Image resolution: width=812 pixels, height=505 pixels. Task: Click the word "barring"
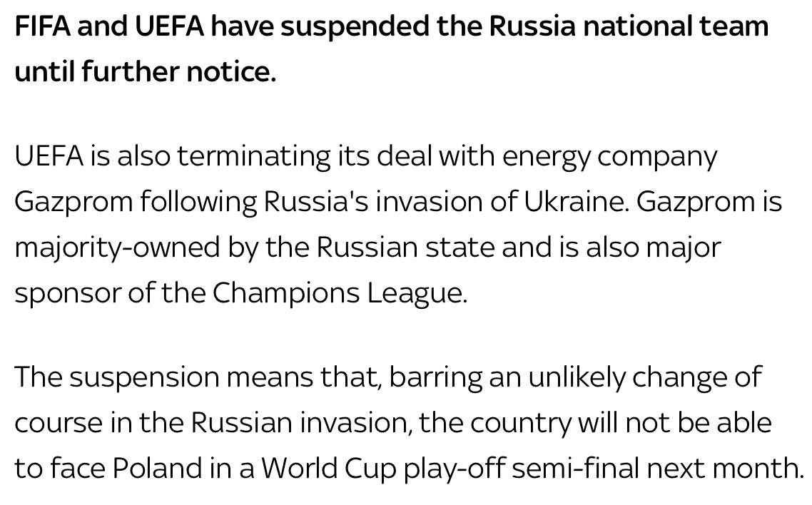(435, 377)
